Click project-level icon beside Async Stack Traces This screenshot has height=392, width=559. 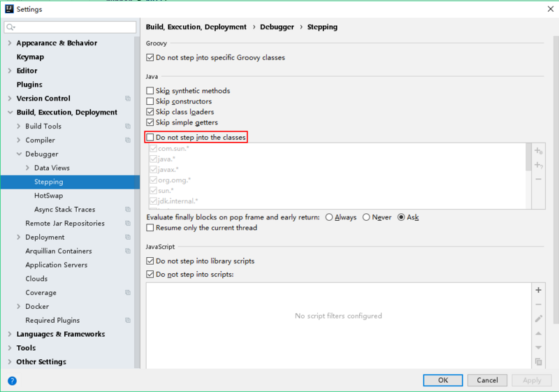(x=128, y=210)
